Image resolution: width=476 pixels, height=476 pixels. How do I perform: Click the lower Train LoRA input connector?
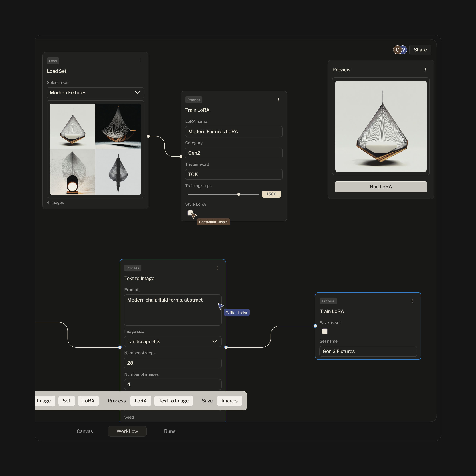pyautogui.click(x=315, y=326)
